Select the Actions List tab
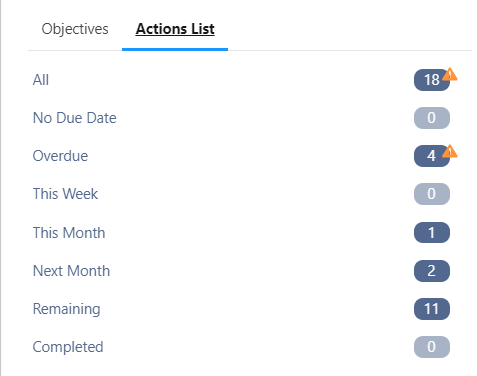477x376 pixels. (175, 29)
